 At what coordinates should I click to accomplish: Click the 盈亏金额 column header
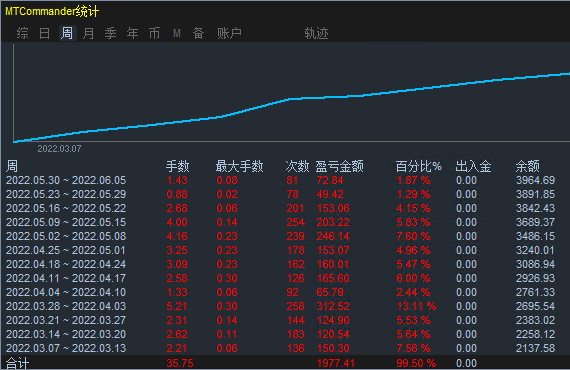339,166
